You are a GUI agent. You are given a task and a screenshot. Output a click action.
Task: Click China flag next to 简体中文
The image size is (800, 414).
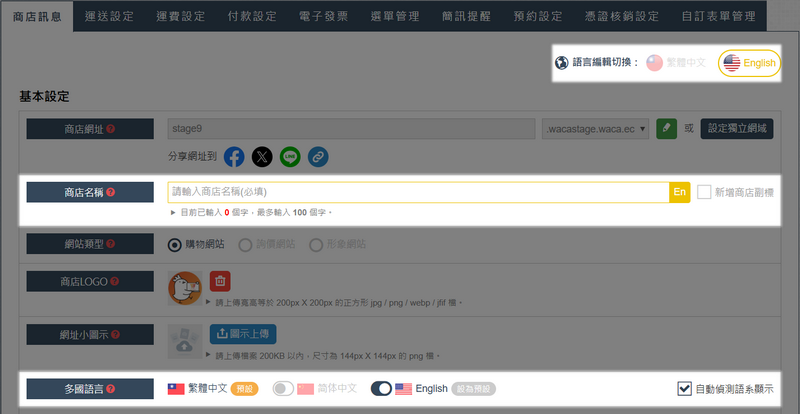(x=306, y=389)
